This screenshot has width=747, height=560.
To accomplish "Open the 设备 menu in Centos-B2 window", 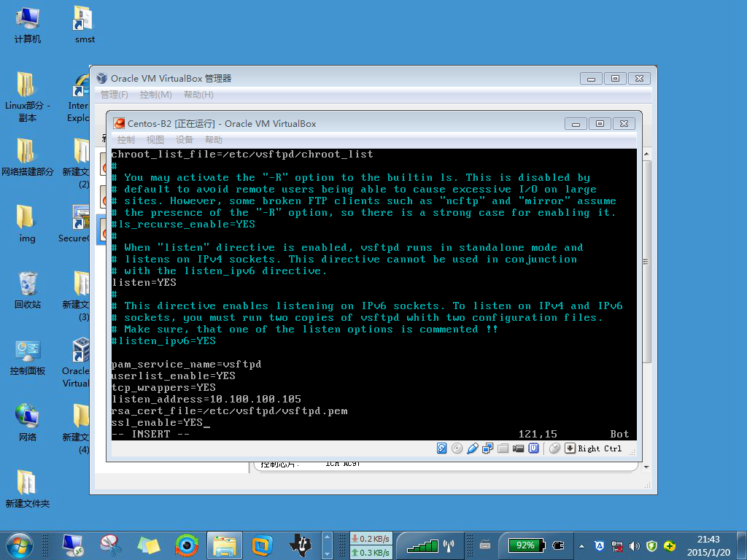I will [185, 140].
